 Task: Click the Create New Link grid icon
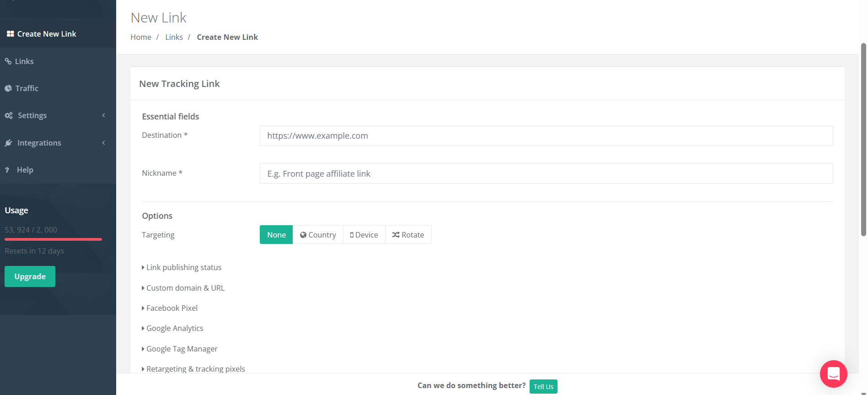click(x=10, y=34)
